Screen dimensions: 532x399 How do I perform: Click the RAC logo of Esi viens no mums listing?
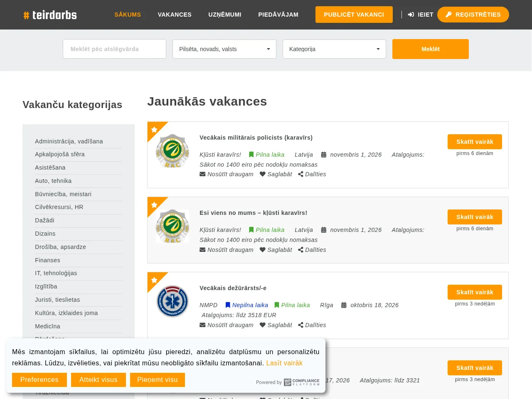pyautogui.click(x=172, y=226)
